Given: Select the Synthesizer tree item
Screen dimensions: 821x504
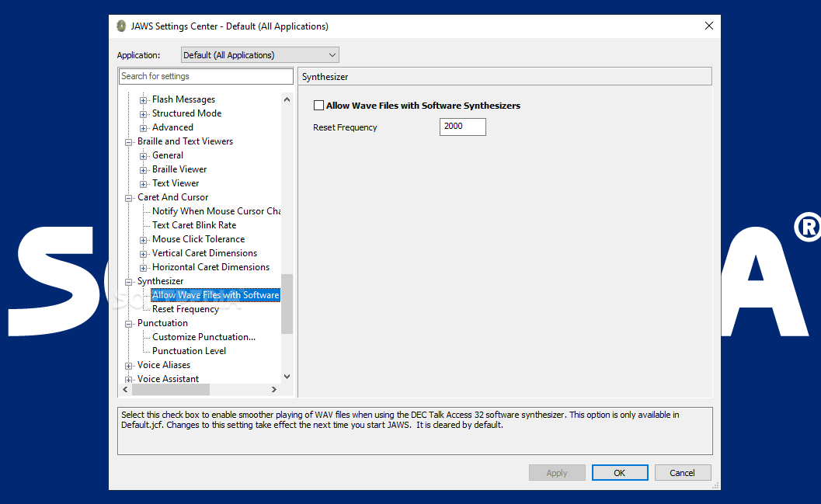Looking at the screenshot, I should (x=160, y=281).
